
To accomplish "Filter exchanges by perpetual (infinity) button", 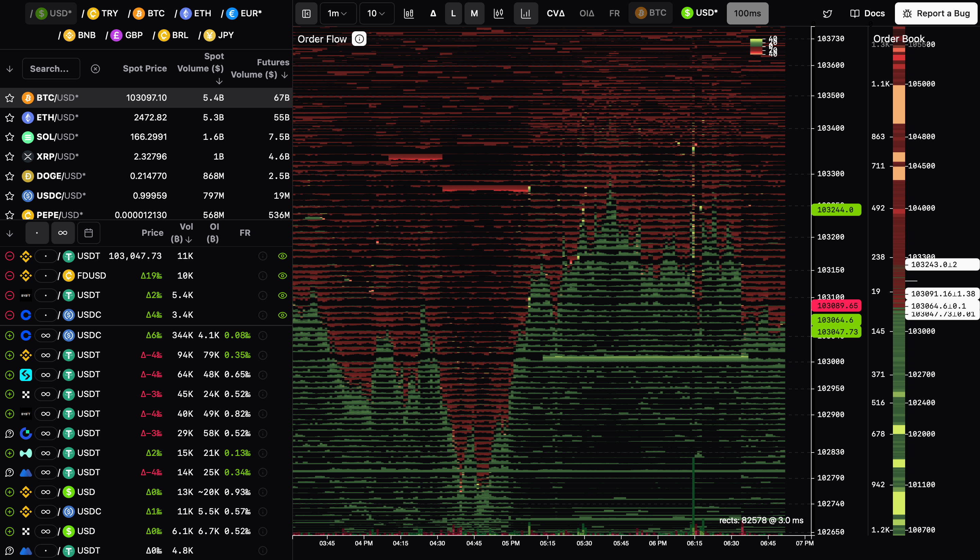I will pyautogui.click(x=63, y=233).
